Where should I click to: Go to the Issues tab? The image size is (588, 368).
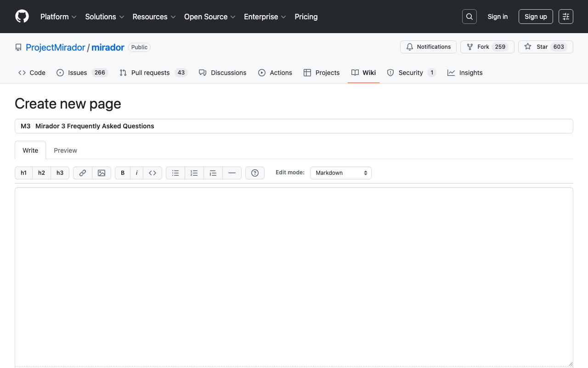[x=77, y=72]
